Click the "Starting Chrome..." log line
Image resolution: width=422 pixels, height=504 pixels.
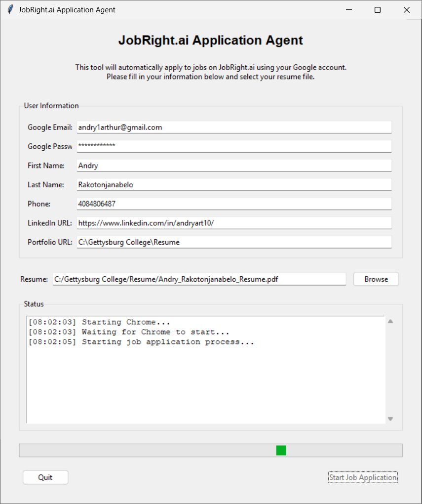[100, 322]
